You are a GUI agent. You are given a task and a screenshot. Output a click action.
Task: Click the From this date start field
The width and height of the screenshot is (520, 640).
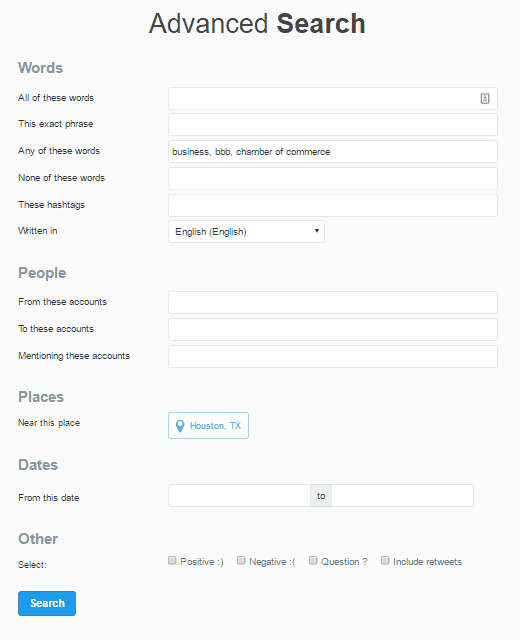pos(240,496)
